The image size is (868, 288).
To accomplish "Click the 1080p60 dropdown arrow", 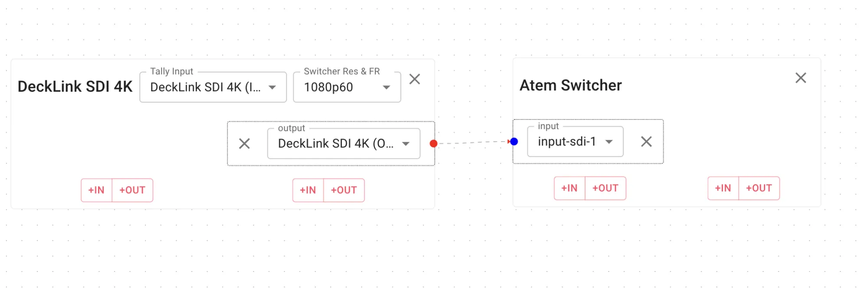I will pyautogui.click(x=386, y=87).
